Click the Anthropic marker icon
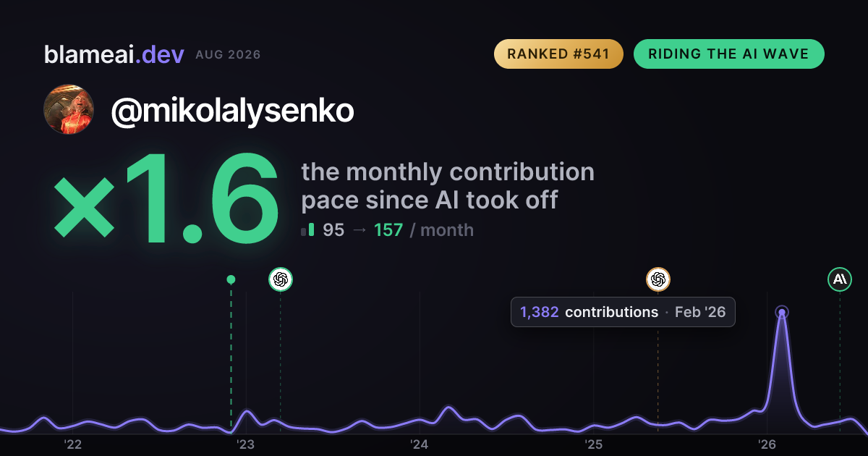868x456 pixels. (840, 279)
